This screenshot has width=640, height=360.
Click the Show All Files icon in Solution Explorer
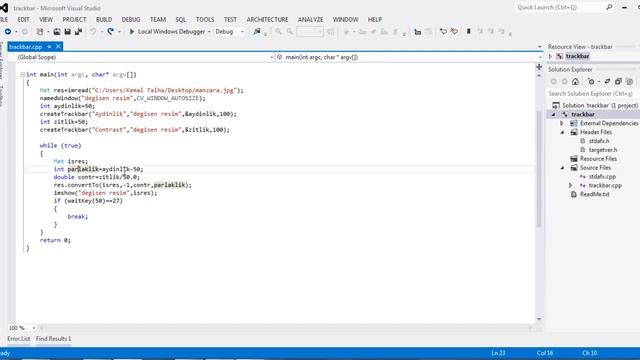click(x=629, y=82)
